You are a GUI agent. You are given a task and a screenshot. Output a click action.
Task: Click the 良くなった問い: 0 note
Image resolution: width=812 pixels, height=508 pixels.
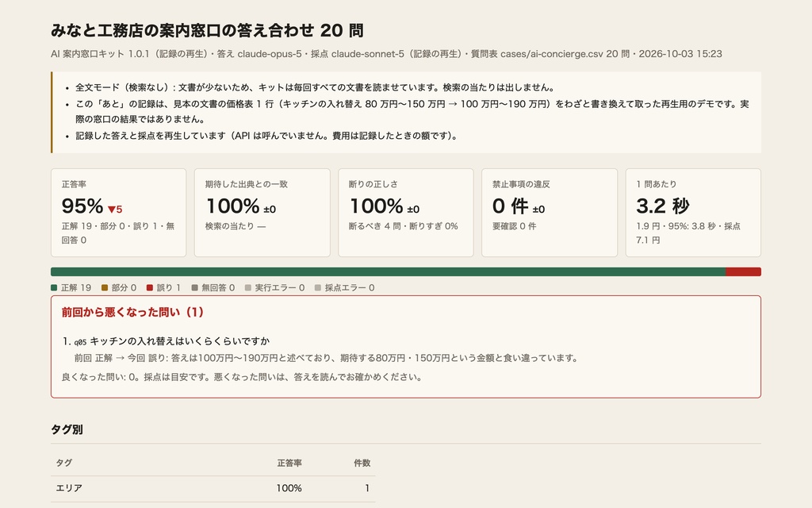point(242,377)
